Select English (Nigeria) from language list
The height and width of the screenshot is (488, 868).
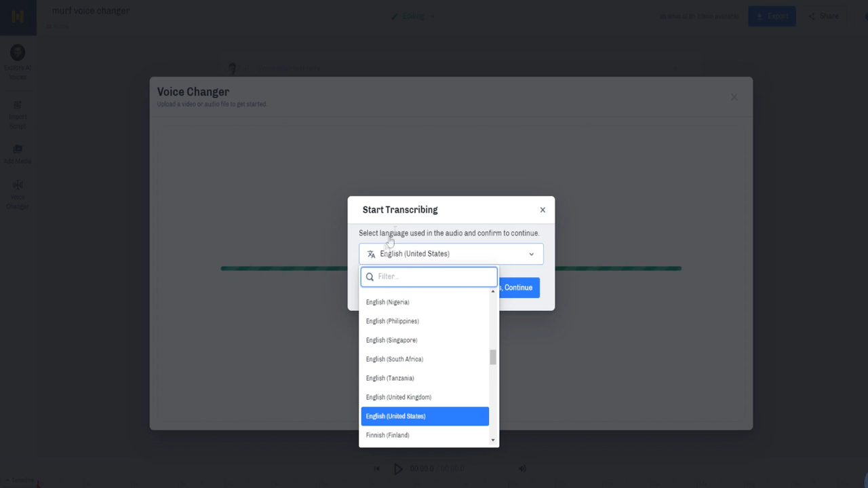click(x=425, y=302)
